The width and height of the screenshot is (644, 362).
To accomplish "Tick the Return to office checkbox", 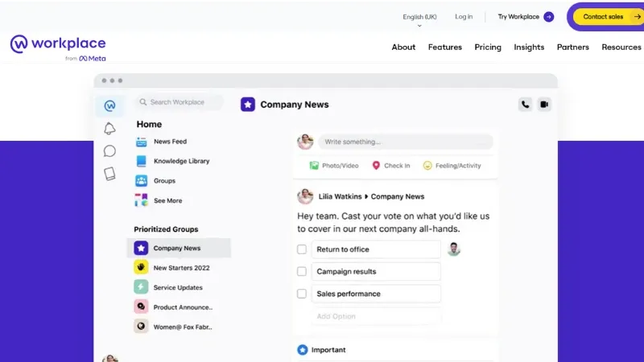I will (x=302, y=249).
